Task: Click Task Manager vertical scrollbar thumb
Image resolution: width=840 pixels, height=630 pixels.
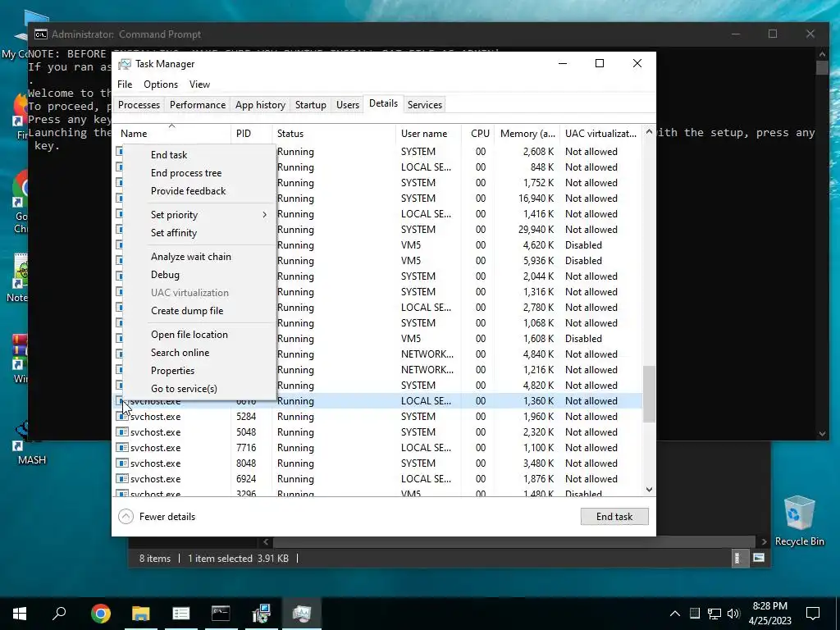Action: click(x=649, y=395)
